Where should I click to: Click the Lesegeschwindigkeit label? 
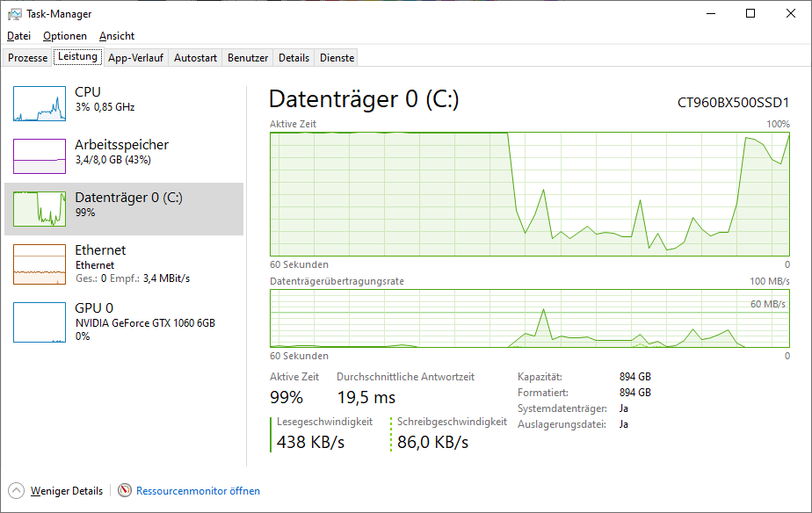click(324, 422)
